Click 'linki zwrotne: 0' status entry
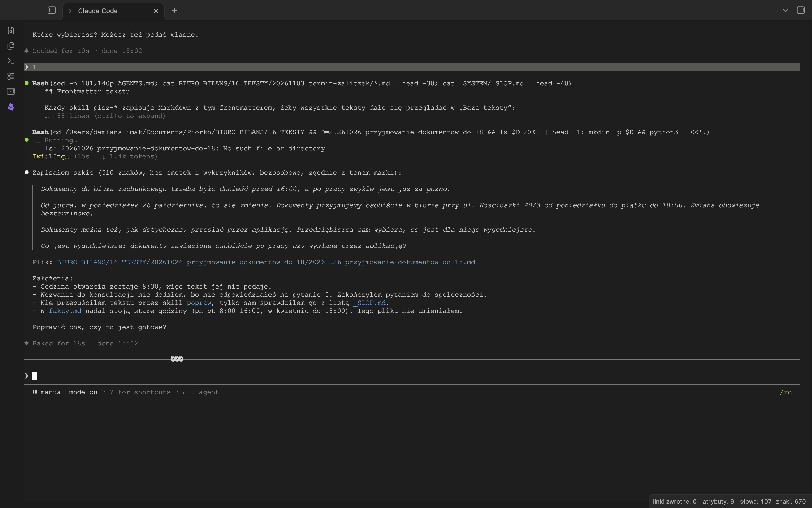Viewport: 812px width, 508px height. 674,502
